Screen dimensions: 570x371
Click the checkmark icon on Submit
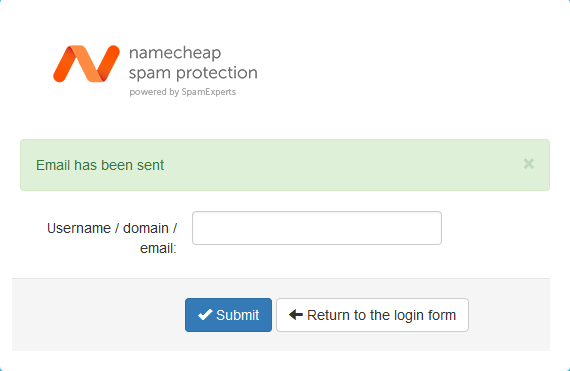[x=205, y=315]
